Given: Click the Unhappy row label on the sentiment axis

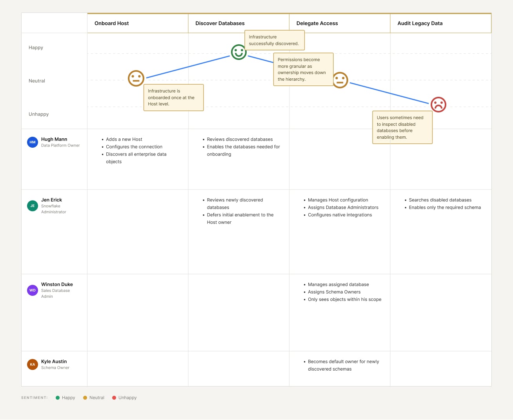Looking at the screenshot, I should [38, 114].
